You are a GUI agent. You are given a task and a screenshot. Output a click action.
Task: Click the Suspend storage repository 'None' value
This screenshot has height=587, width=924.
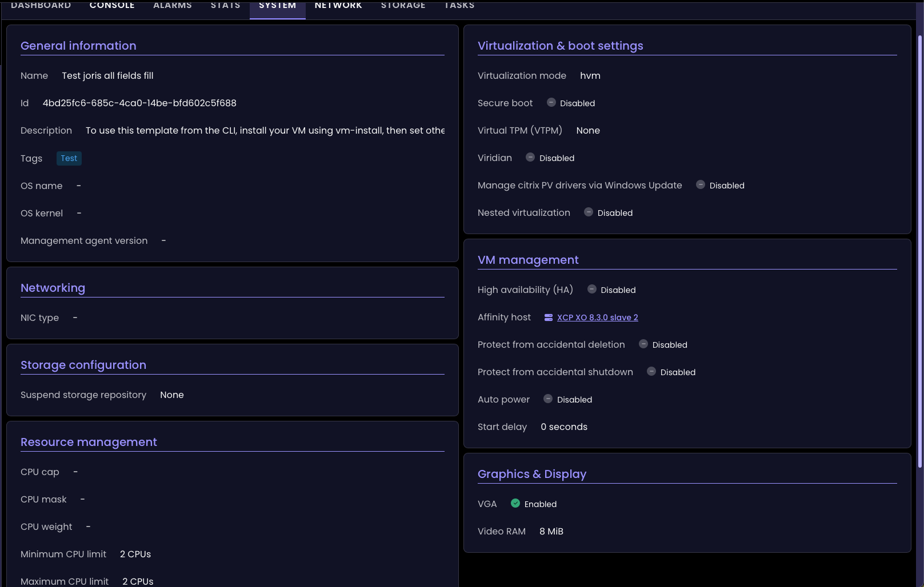pyautogui.click(x=172, y=395)
